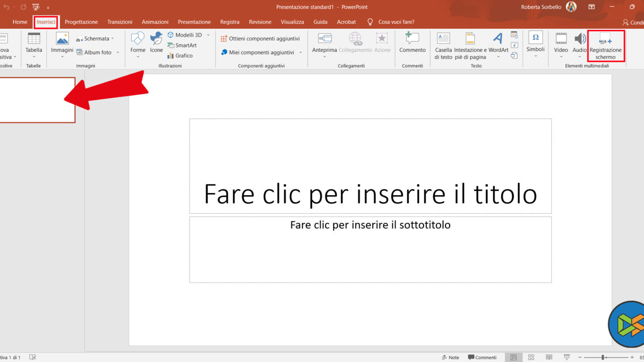Screen dimensions: 644x362
Task: Insert a table with Tabella icon
Action: 34,39
